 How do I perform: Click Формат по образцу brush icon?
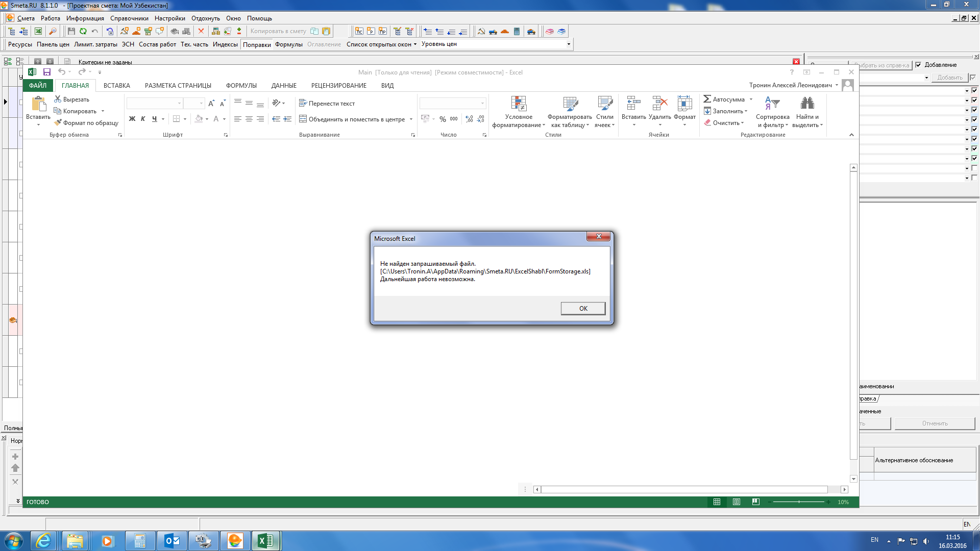pyautogui.click(x=58, y=122)
